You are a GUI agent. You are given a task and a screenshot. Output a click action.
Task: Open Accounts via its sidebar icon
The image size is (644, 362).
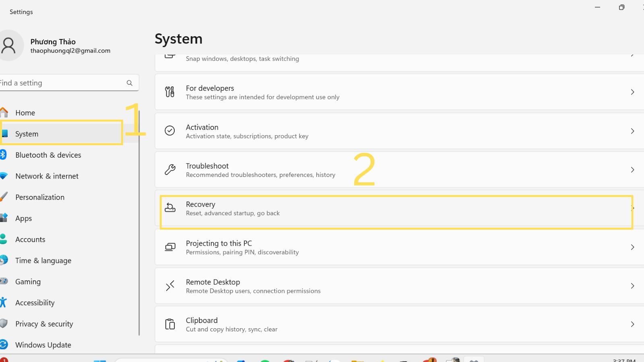pos(4,239)
